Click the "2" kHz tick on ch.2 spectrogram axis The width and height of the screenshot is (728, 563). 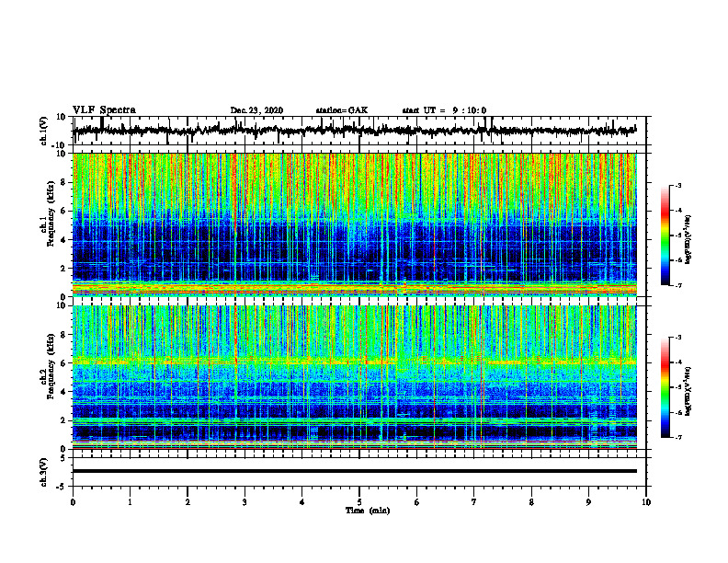tap(63, 420)
